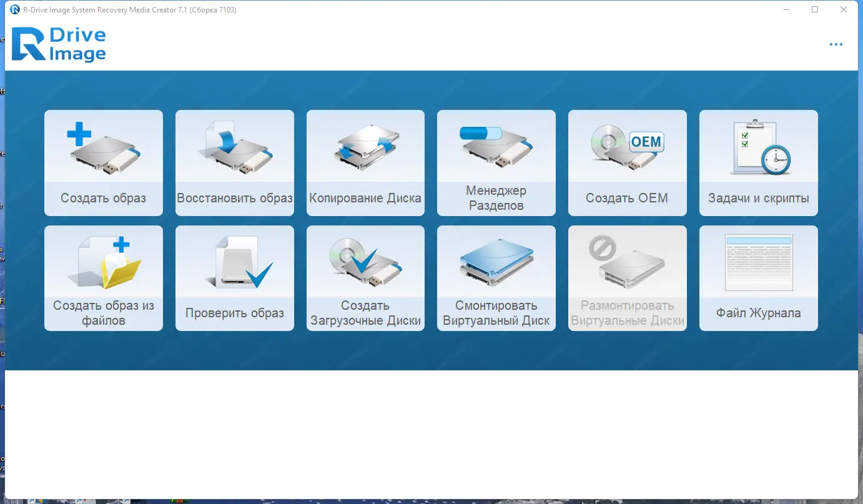Start the Создать OEM creator

click(x=627, y=162)
